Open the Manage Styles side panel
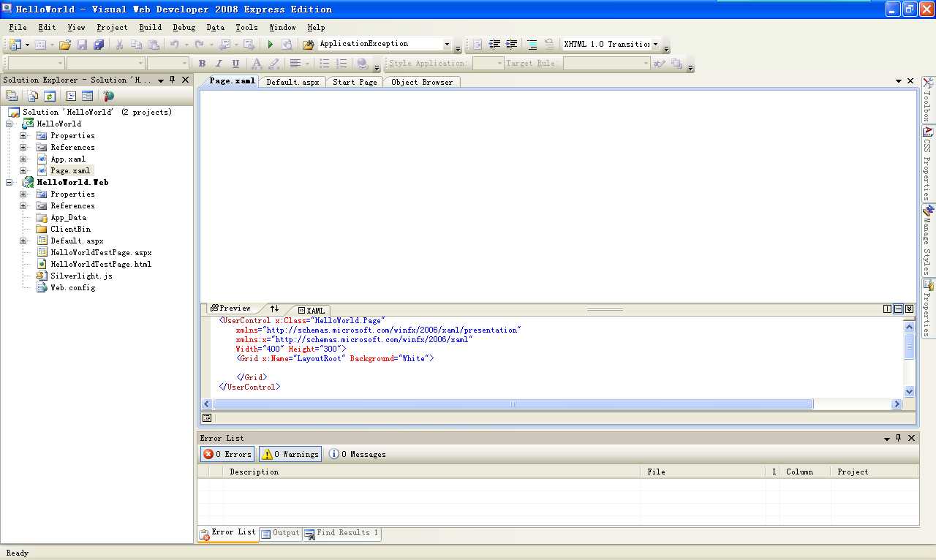This screenshot has width=936, height=560. pos(928,240)
